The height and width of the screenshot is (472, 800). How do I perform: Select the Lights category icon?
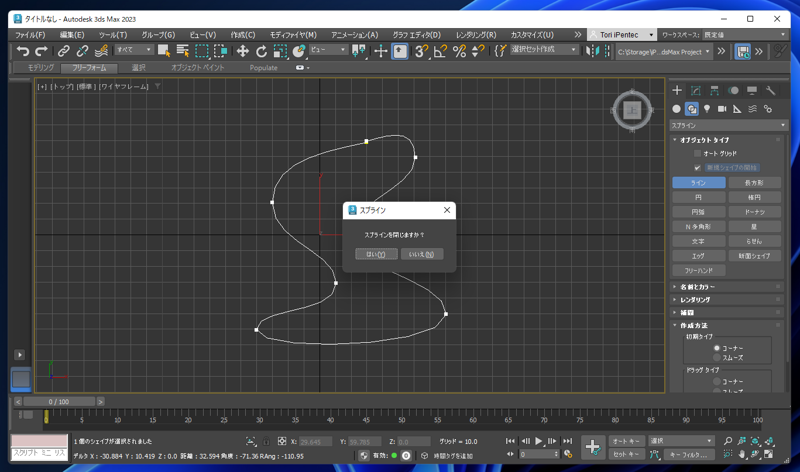click(x=707, y=109)
